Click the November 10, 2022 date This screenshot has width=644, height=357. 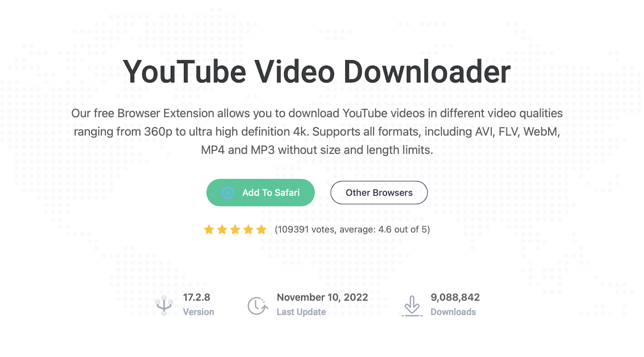(x=322, y=297)
